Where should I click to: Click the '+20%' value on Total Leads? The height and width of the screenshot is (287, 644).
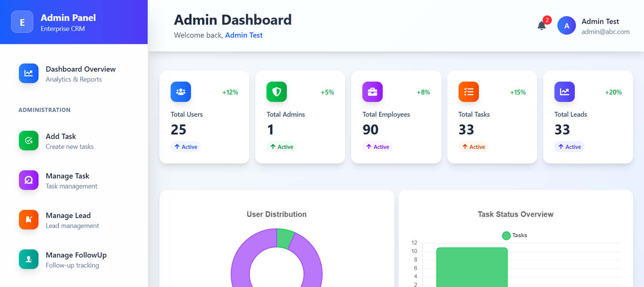point(613,92)
